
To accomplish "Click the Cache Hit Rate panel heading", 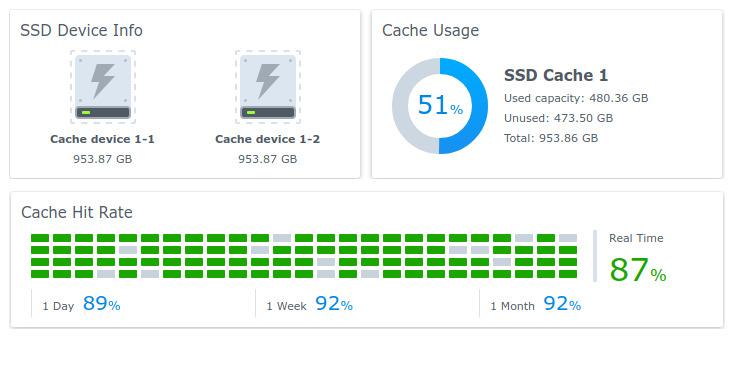I will pos(77,212).
